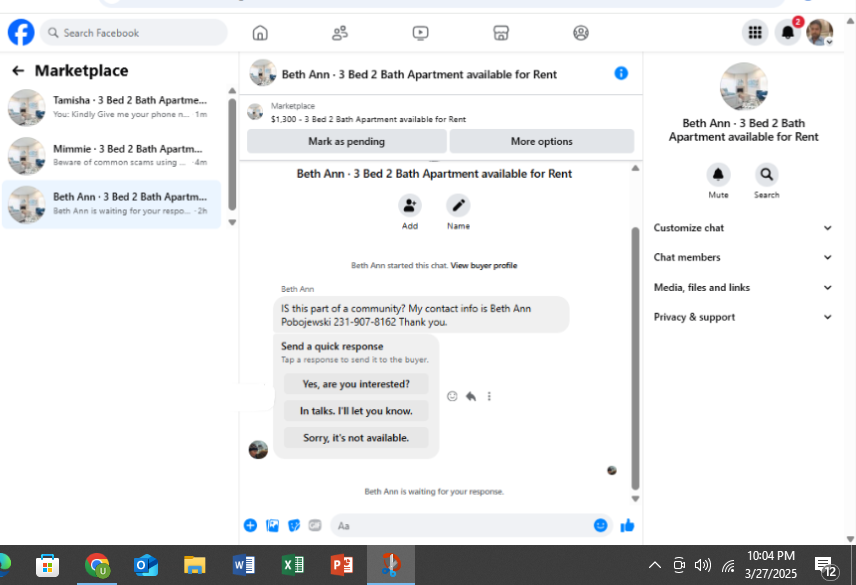This screenshot has width=856, height=585.
Task: Click chat scrollbar down arrow
Action: point(635,499)
